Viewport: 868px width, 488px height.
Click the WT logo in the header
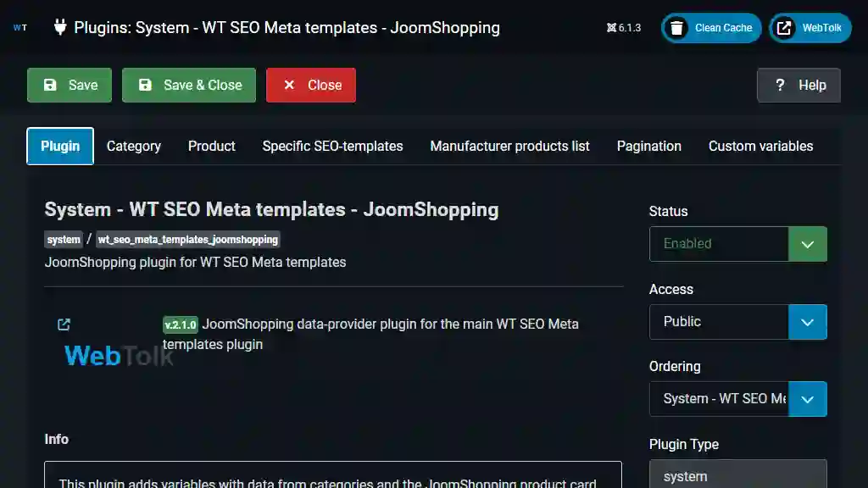[20, 28]
